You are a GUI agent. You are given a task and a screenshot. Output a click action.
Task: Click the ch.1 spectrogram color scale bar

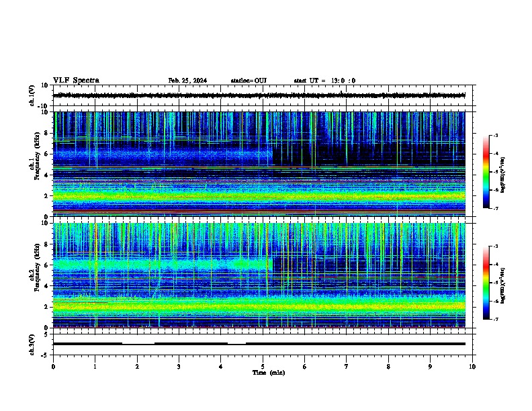click(x=486, y=172)
